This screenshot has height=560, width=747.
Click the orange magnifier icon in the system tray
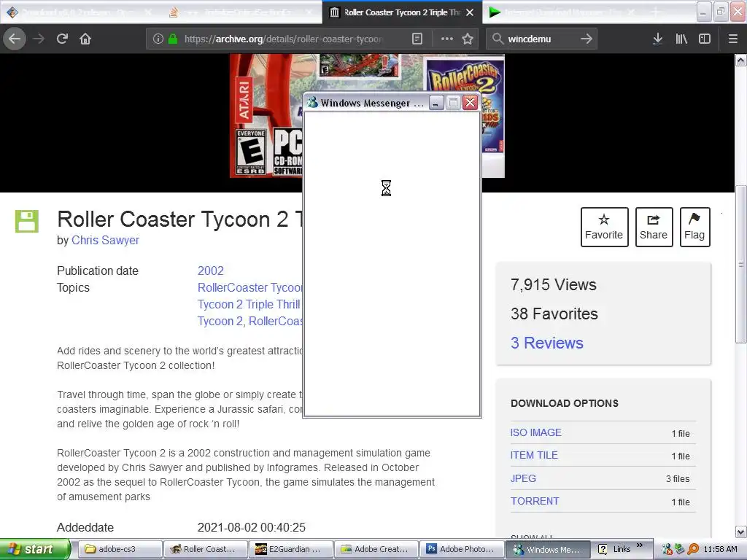pyautogui.click(x=693, y=549)
